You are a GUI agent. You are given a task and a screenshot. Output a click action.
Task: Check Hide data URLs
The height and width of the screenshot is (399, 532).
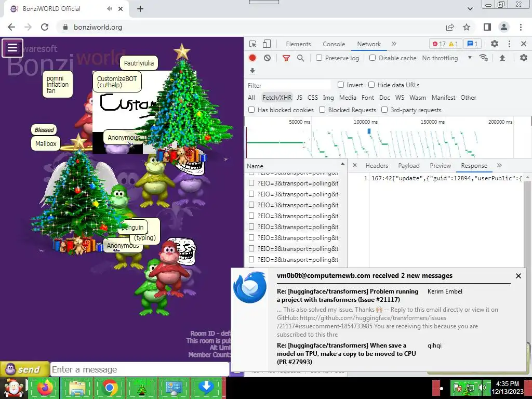click(371, 85)
